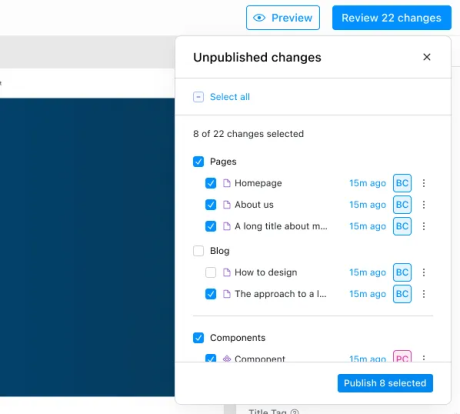Click the page icon next to About us

(x=227, y=205)
